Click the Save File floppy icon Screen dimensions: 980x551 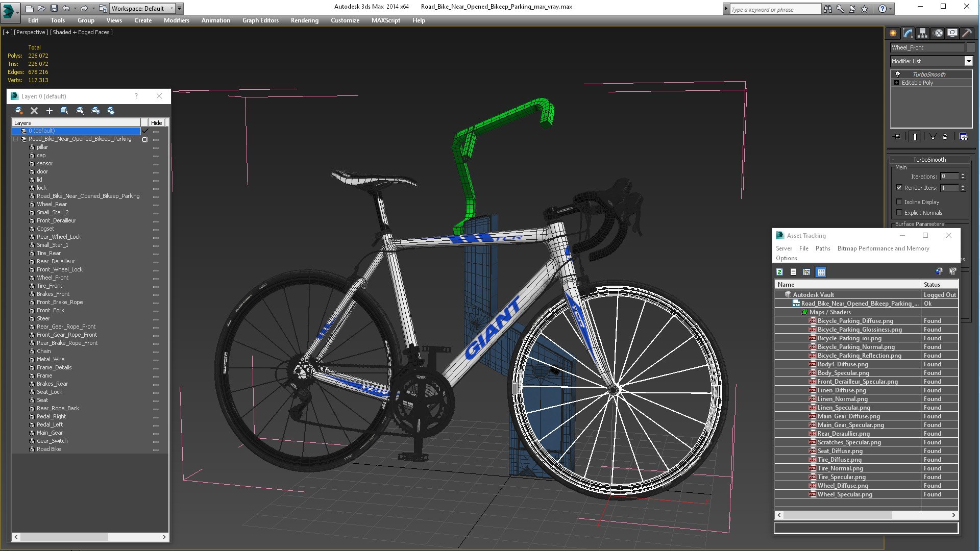point(54,9)
